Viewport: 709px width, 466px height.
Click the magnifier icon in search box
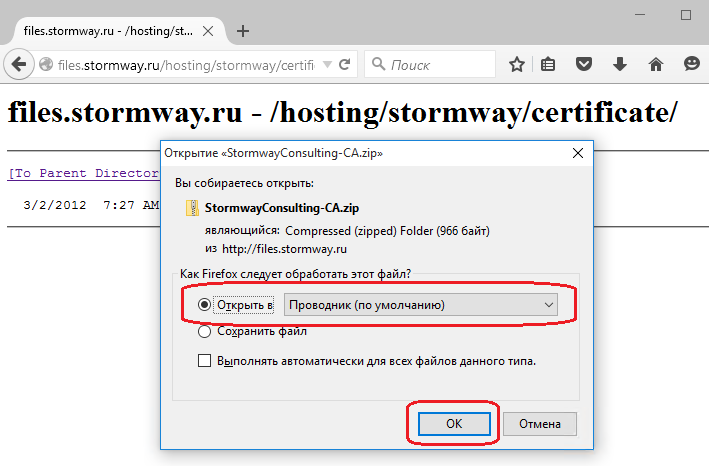pyautogui.click(x=378, y=64)
